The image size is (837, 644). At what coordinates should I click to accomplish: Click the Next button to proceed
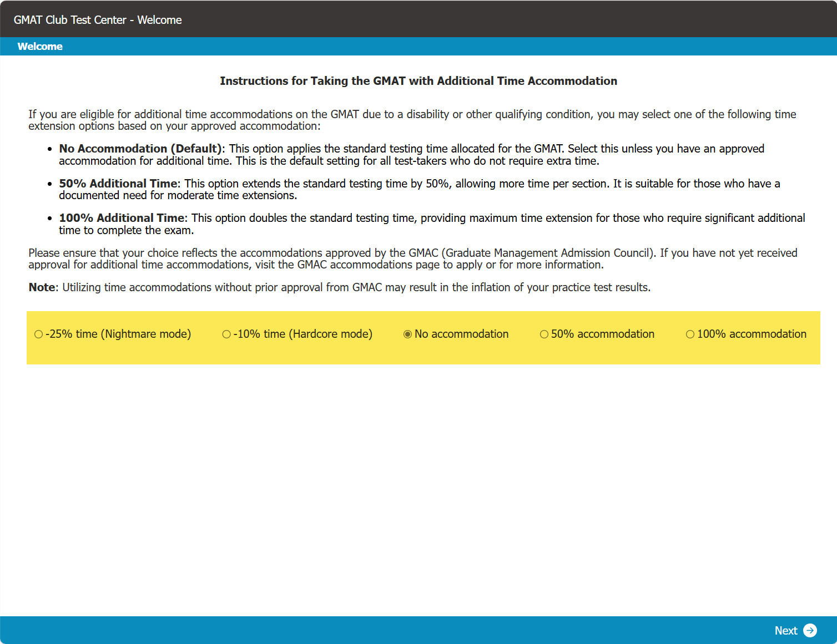pos(786,631)
